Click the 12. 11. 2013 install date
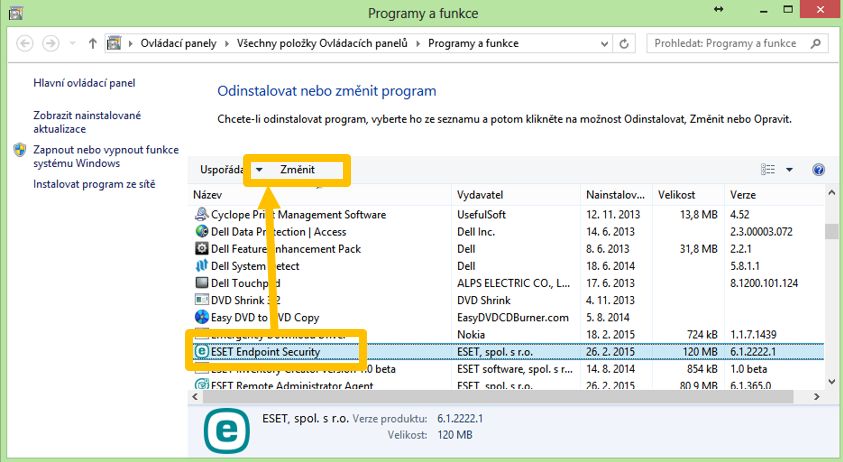Viewport: 843px width, 462px height. (x=613, y=215)
